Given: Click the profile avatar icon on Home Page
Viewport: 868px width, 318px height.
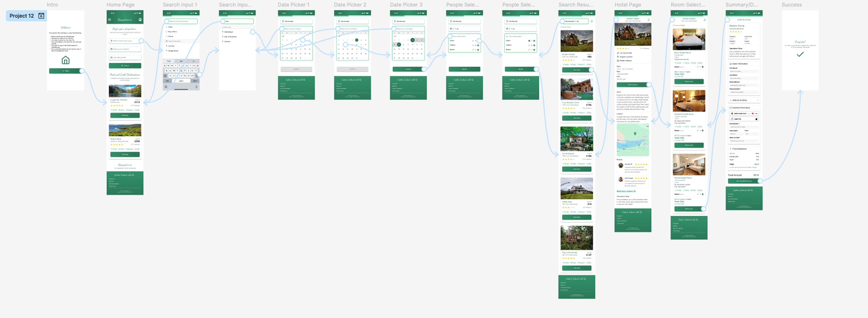Looking at the screenshot, I should pyautogui.click(x=140, y=20).
